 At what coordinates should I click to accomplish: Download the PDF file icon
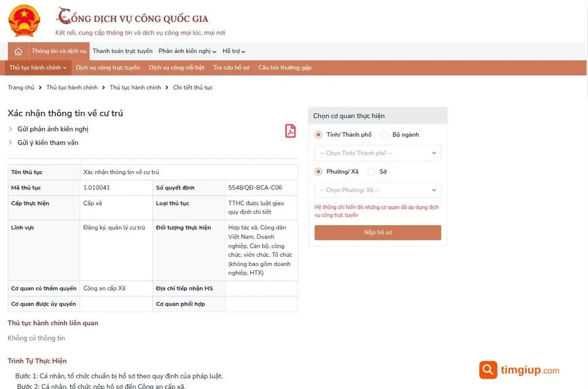pos(290,131)
